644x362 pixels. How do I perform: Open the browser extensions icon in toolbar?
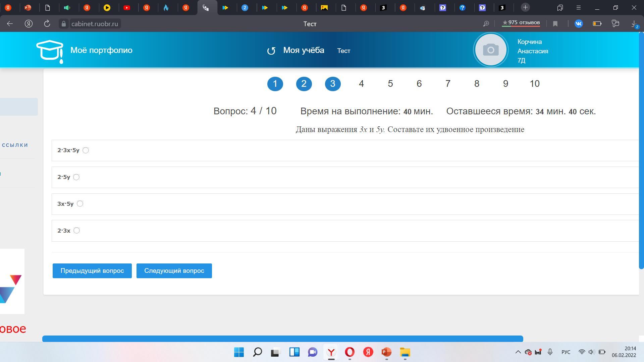(615, 23)
